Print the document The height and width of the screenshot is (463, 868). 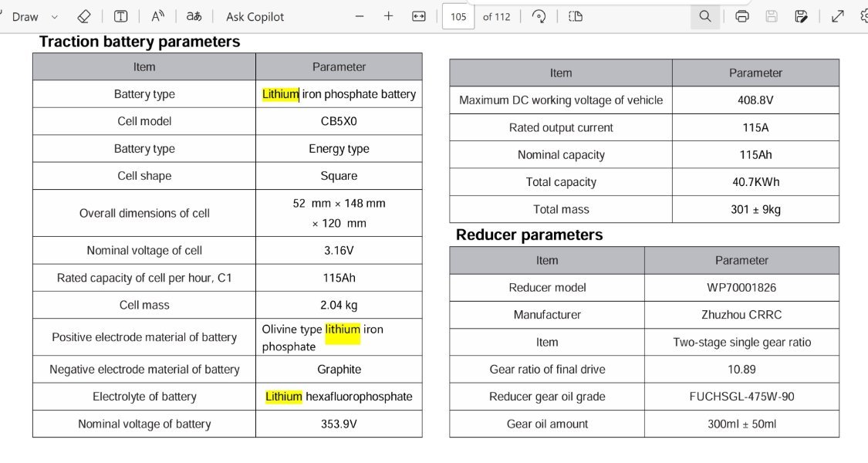(742, 17)
